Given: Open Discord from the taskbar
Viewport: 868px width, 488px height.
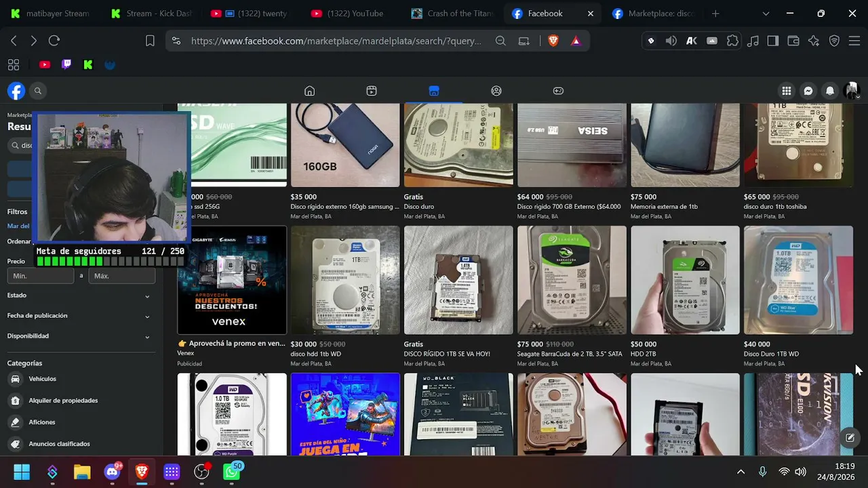Looking at the screenshot, I should [x=112, y=472].
